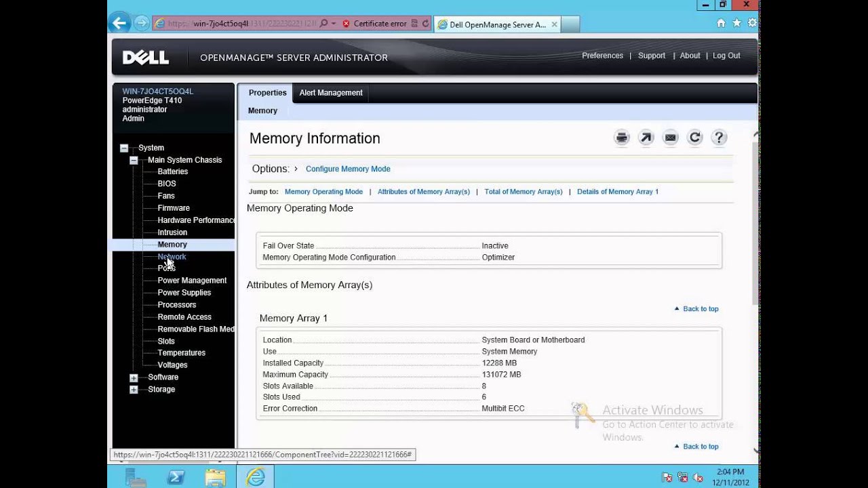Collapse the System tree node
868x488 pixels.
124,148
